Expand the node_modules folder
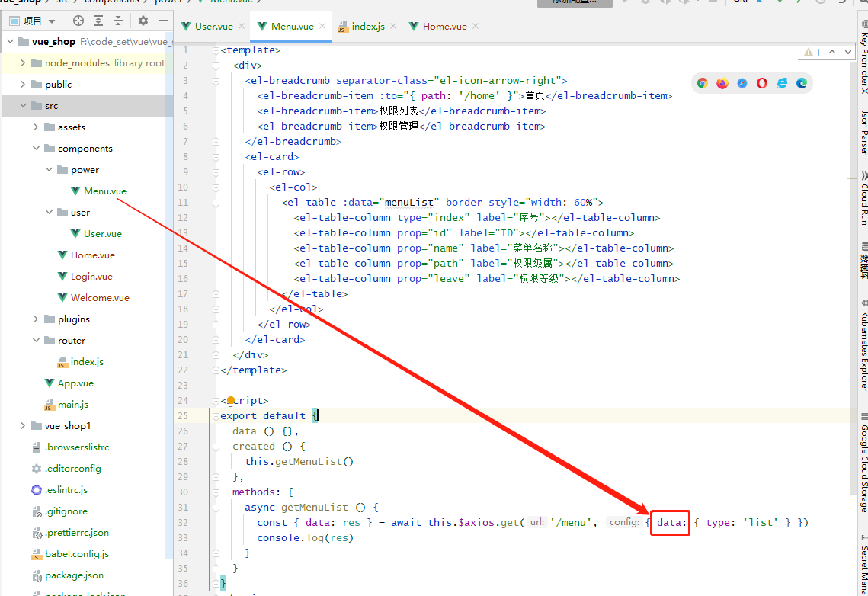The image size is (868, 596). coord(23,63)
